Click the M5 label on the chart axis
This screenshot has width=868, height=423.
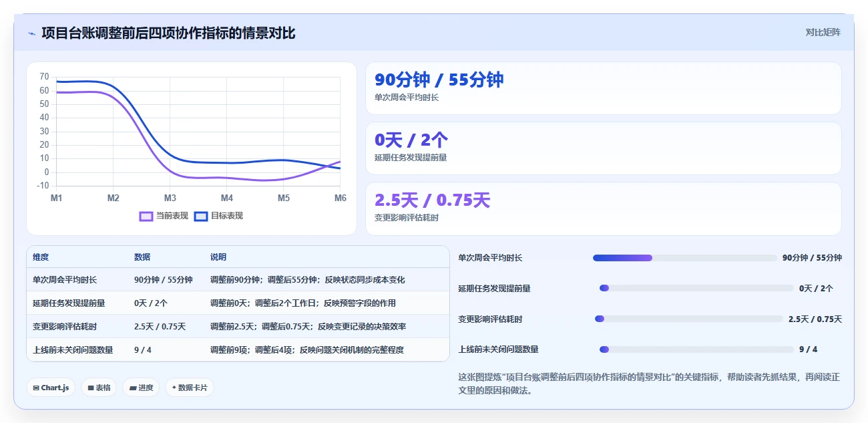point(284,198)
